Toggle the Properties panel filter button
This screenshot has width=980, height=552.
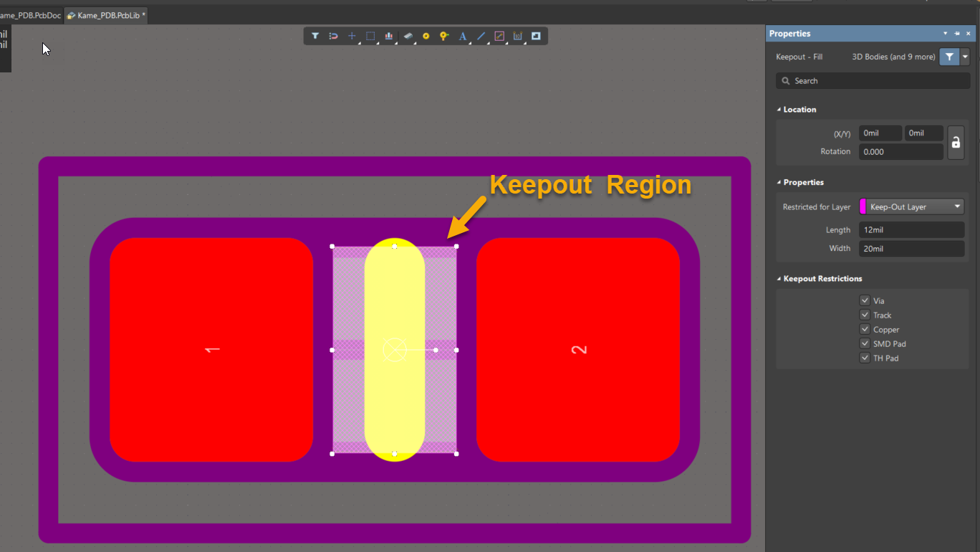point(949,57)
